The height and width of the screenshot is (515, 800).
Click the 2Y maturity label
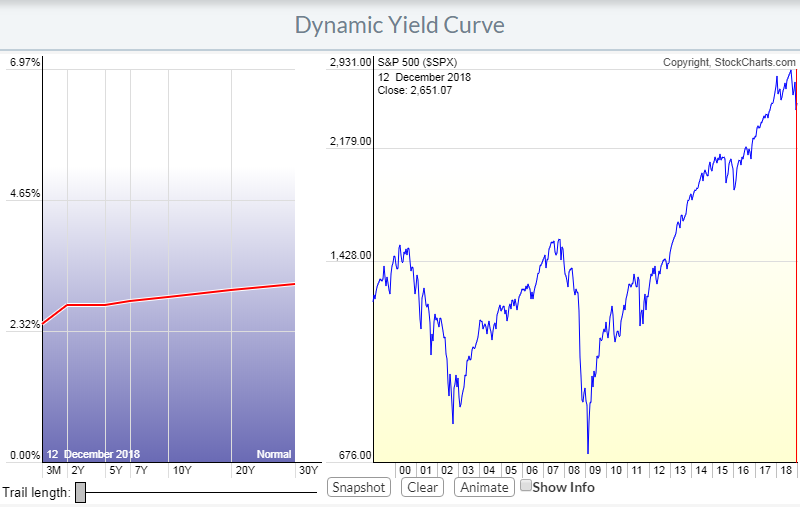tap(77, 470)
